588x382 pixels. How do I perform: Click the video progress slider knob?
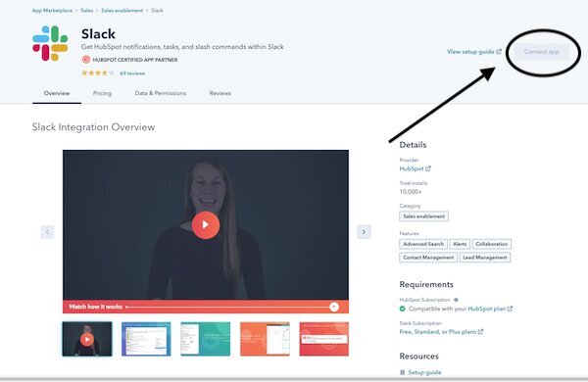point(334,307)
